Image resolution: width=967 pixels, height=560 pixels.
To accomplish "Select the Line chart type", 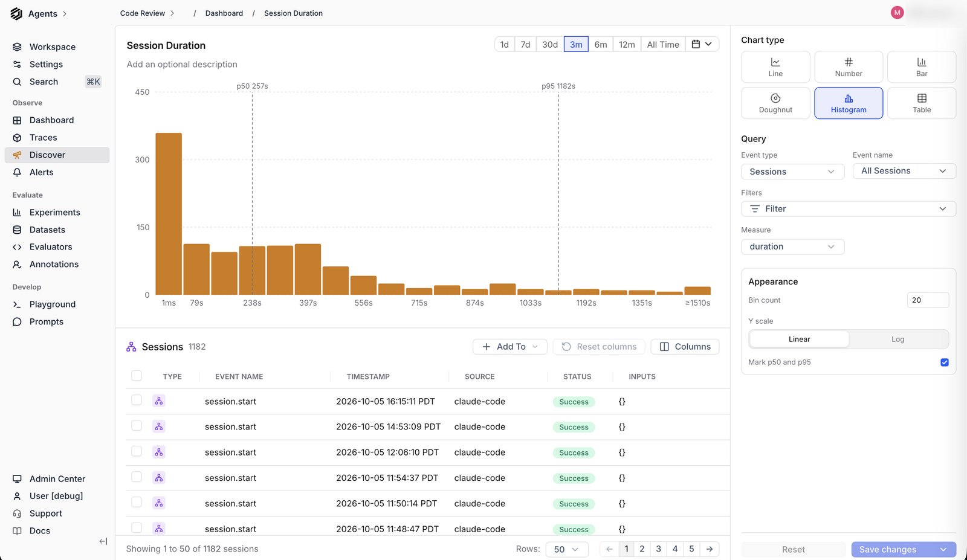I will [775, 67].
